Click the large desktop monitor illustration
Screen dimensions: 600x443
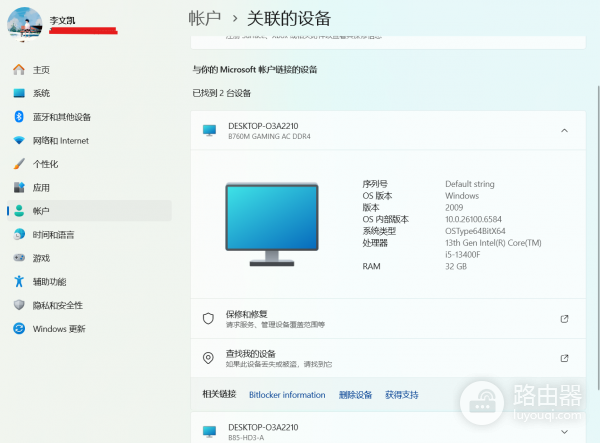tap(272, 224)
